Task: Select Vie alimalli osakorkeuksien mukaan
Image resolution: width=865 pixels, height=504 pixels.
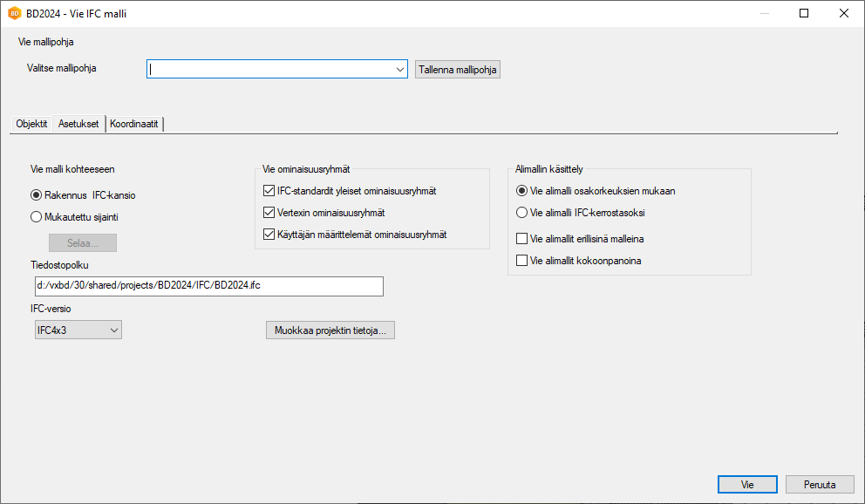Action: [522, 191]
